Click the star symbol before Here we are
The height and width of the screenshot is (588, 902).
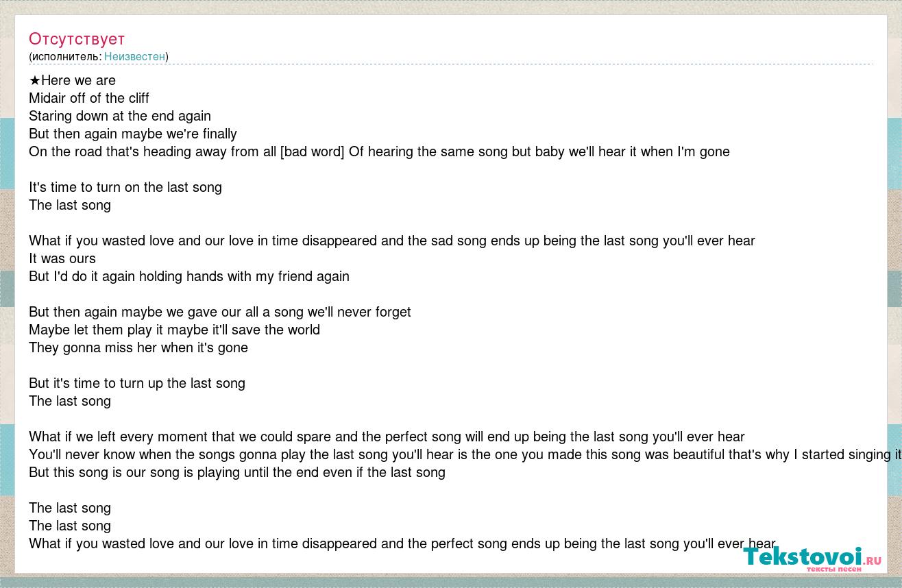(x=35, y=80)
